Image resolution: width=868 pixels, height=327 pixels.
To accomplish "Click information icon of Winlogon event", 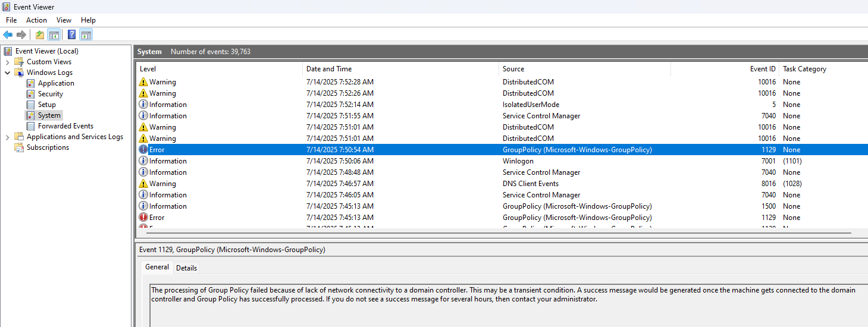I will [143, 161].
